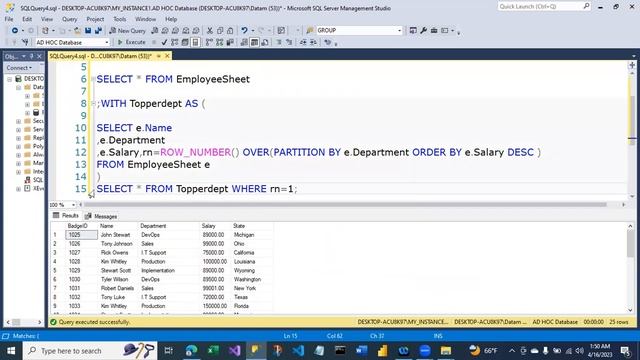The width and height of the screenshot is (640, 360).
Task: Click the Salary column header
Action: [x=208, y=226]
